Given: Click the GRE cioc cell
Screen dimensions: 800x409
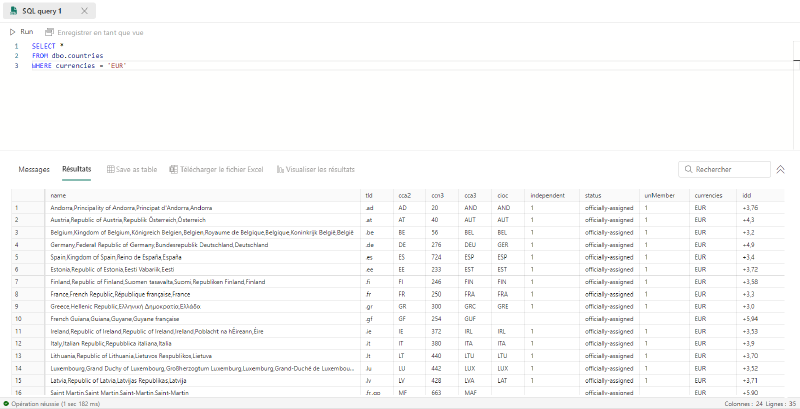Looking at the screenshot, I should [508, 306].
